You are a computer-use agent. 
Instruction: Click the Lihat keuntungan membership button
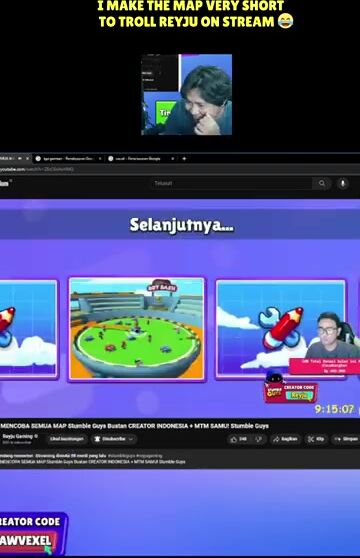(x=67, y=439)
